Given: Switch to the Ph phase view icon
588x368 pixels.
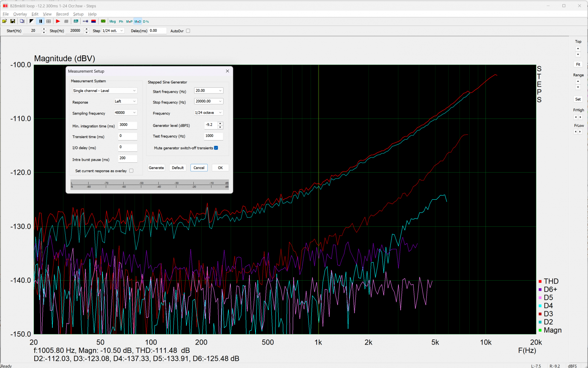Looking at the screenshot, I should pyautogui.click(x=121, y=21).
